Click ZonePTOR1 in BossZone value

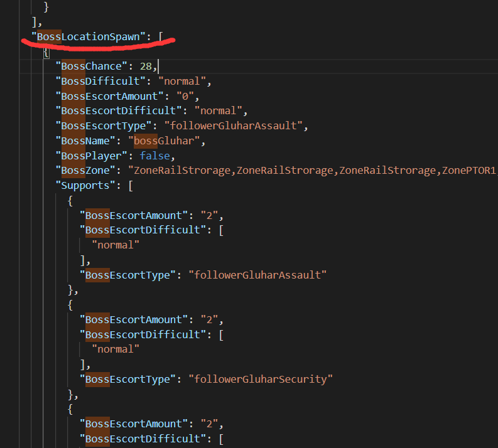(468, 171)
